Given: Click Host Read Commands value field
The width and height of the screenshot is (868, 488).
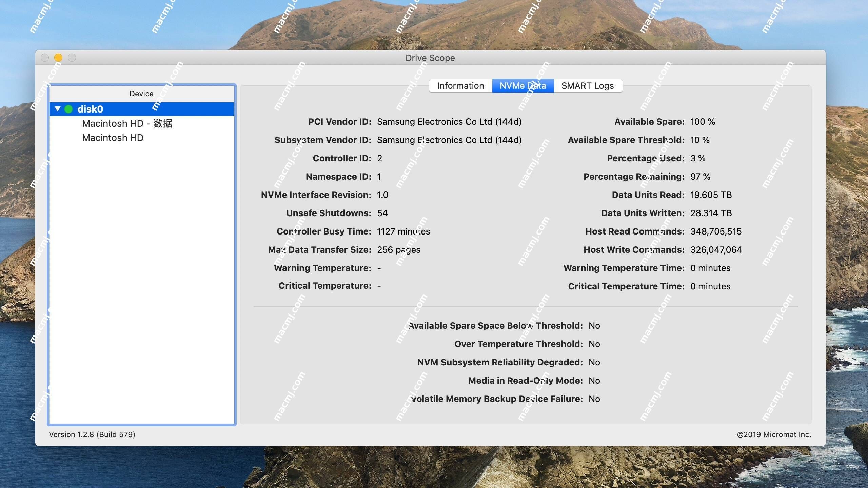Looking at the screenshot, I should click(715, 231).
